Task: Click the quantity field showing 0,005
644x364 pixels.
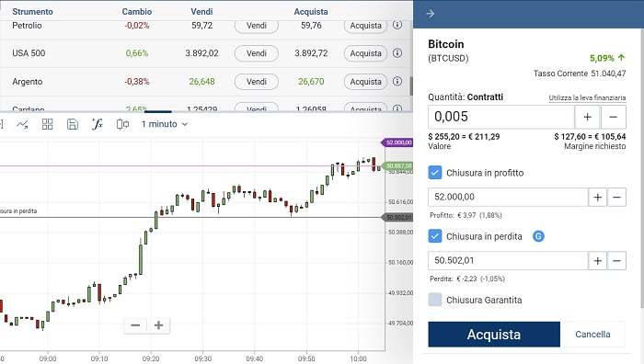Action: pos(501,117)
